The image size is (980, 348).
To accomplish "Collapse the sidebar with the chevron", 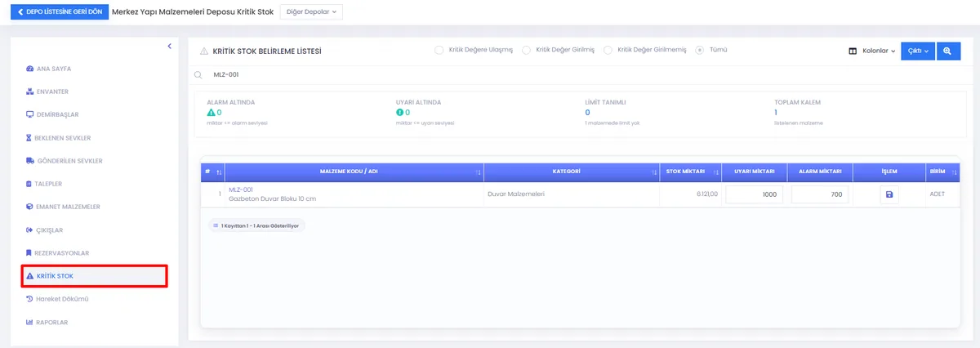I will (169, 47).
